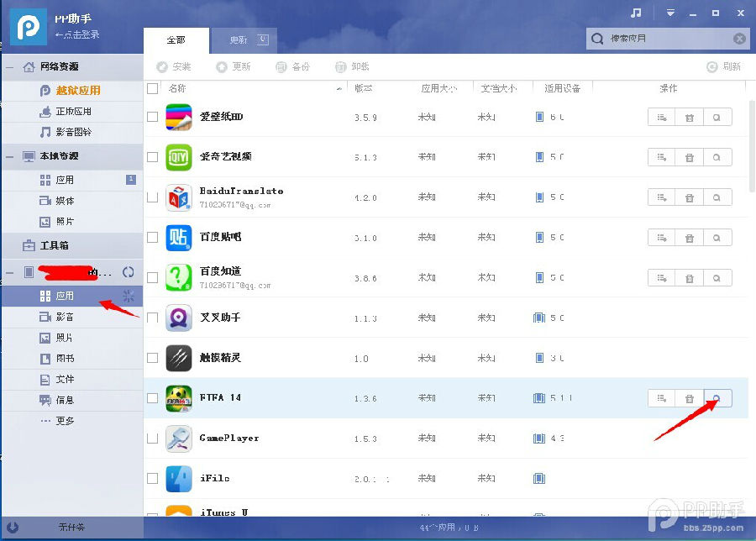Click the device refresh sync icon
Screen dimensions: 756x541
[x=129, y=272]
